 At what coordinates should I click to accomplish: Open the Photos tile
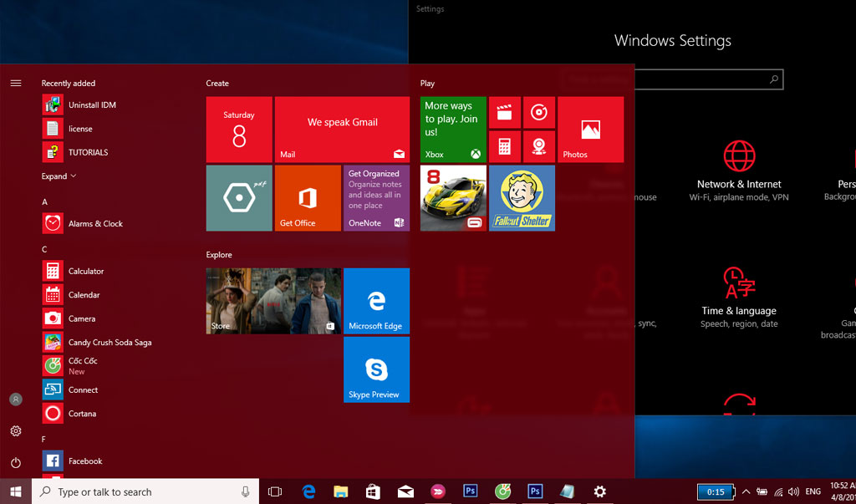point(590,130)
